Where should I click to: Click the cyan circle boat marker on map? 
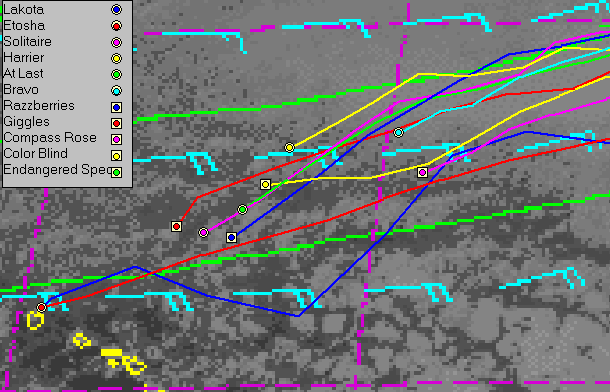coord(398,133)
